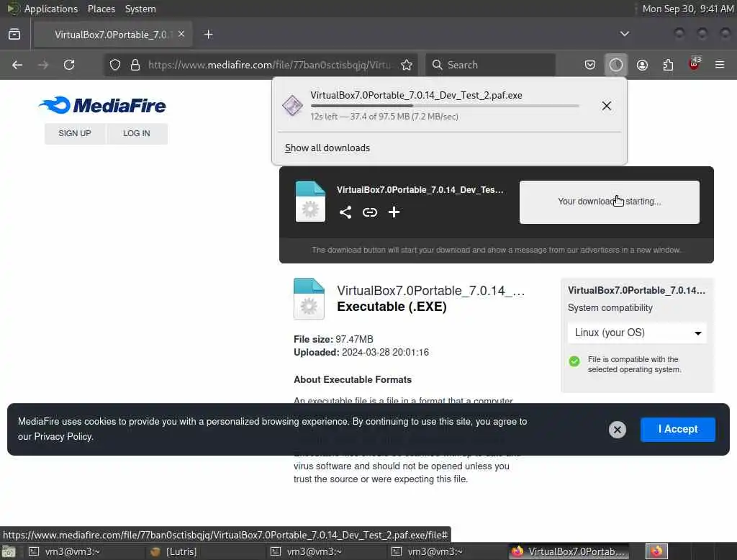Click the file icon beside Executable (.EXE)
This screenshot has height=560, width=737.
click(x=309, y=299)
